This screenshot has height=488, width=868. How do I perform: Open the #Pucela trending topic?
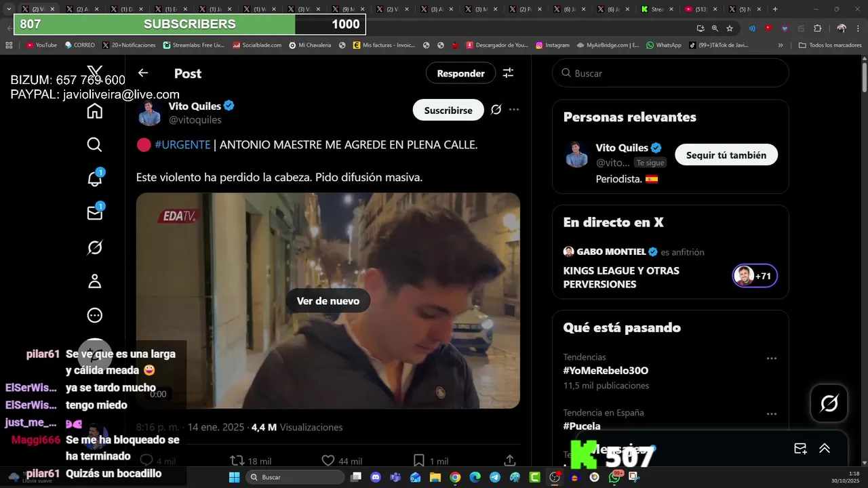[582, 426]
